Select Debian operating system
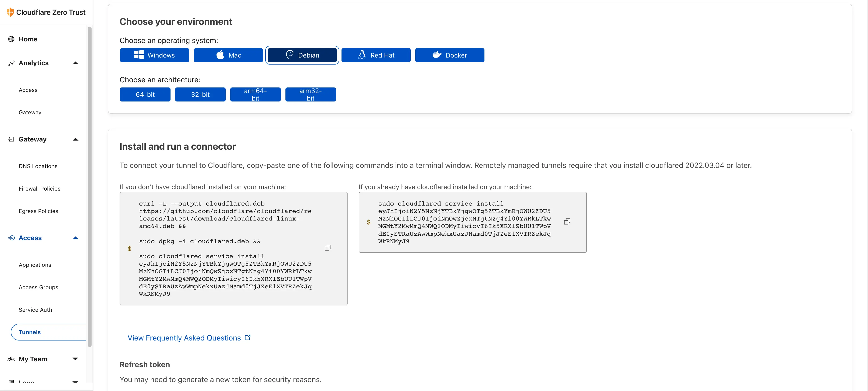This screenshot has width=868, height=391. (x=302, y=55)
